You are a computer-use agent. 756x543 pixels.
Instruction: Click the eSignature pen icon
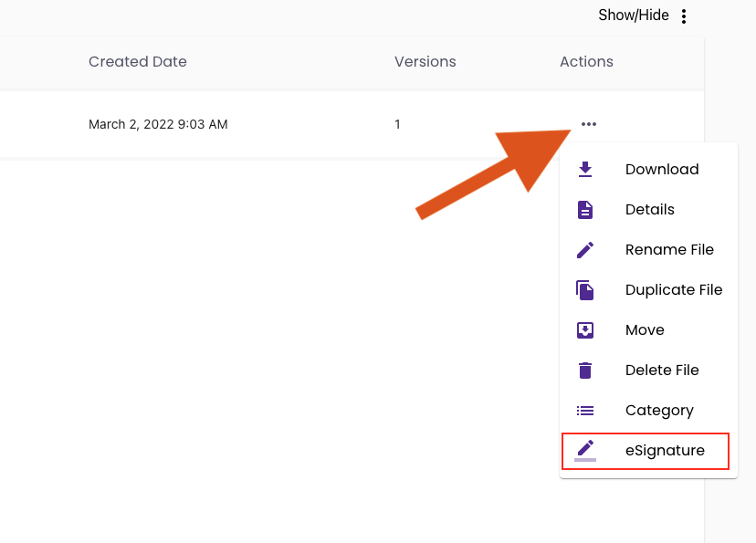tap(585, 450)
